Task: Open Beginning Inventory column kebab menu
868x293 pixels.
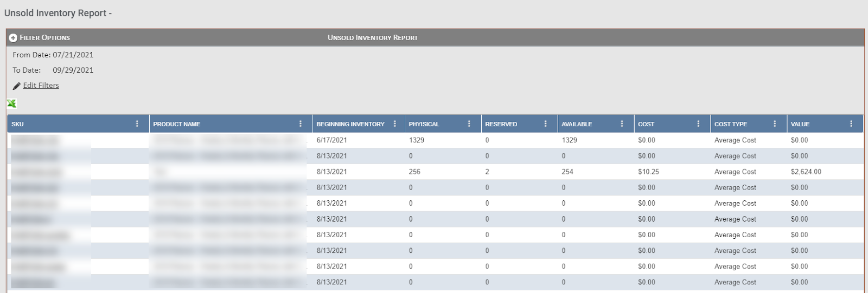Action: tap(395, 124)
